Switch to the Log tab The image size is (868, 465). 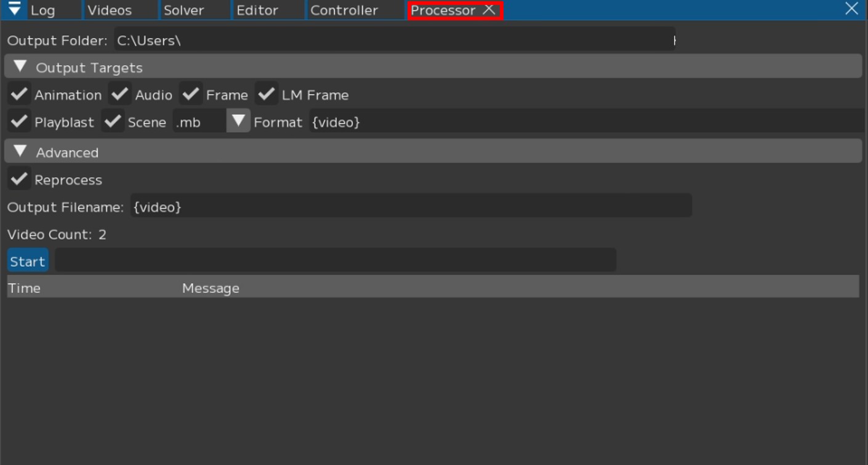point(42,10)
